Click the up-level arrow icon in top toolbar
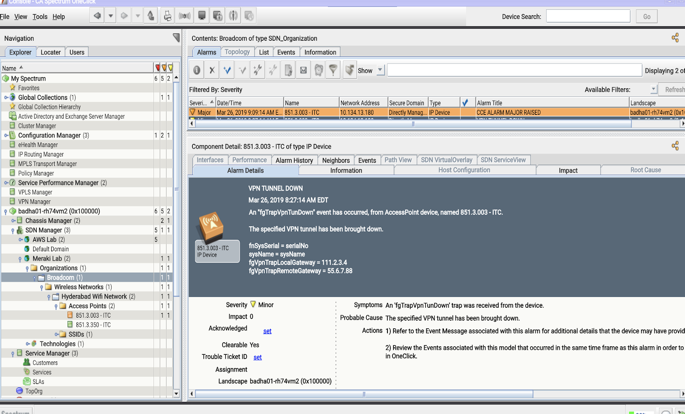 151,16
